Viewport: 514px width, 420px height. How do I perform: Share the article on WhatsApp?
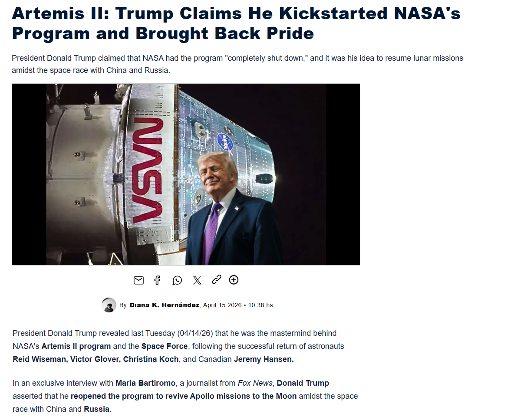pos(177,280)
